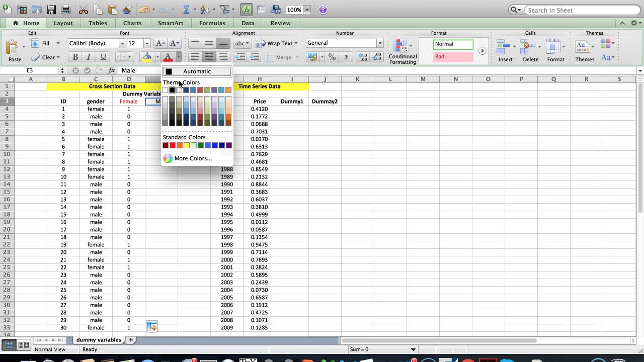This screenshot has width=644, height=362.
Task: Toggle Underline formatting
Action: (x=103, y=57)
